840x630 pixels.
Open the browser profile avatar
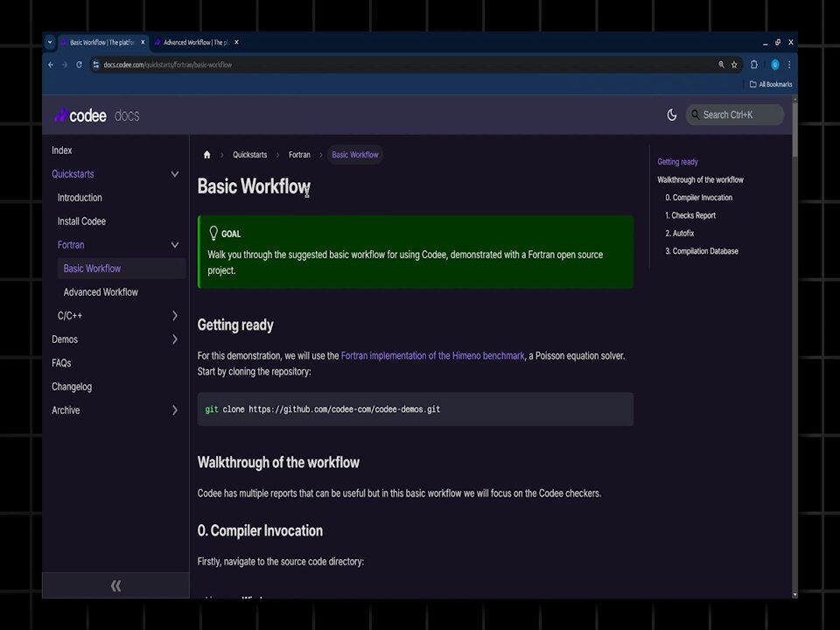tap(774, 65)
